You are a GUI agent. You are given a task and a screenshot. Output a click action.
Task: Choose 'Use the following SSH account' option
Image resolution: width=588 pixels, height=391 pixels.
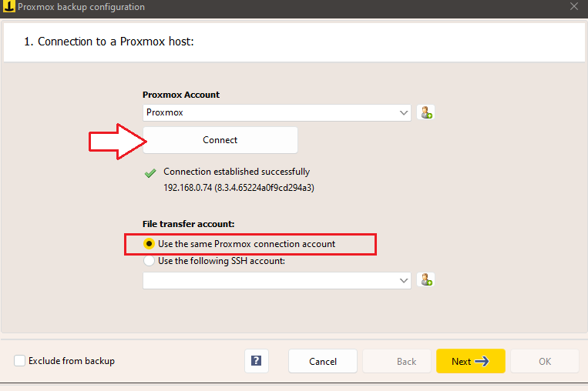click(149, 261)
